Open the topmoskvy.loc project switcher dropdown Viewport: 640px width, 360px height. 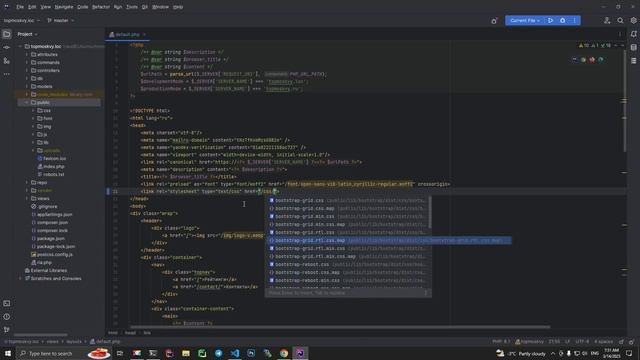[x=22, y=20]
